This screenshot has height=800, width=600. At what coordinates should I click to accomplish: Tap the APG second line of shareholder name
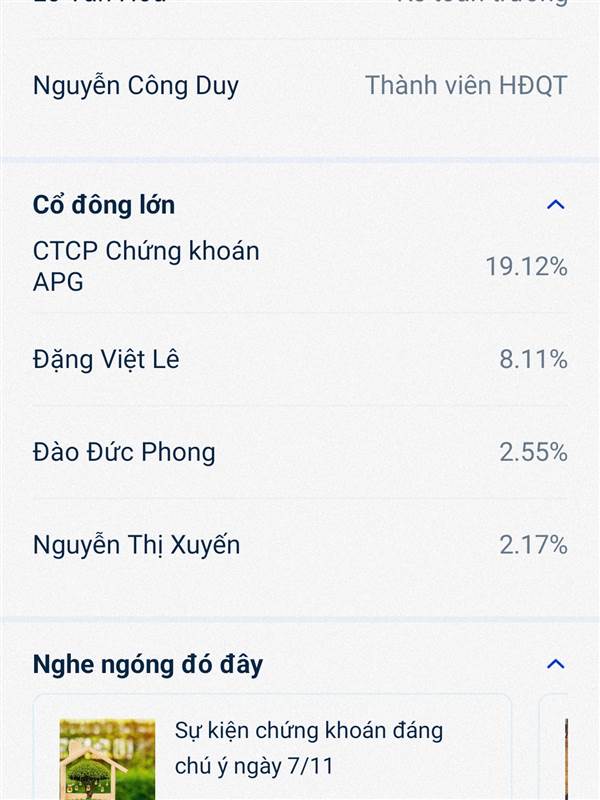pyautogui.click(x=58, y=282)
